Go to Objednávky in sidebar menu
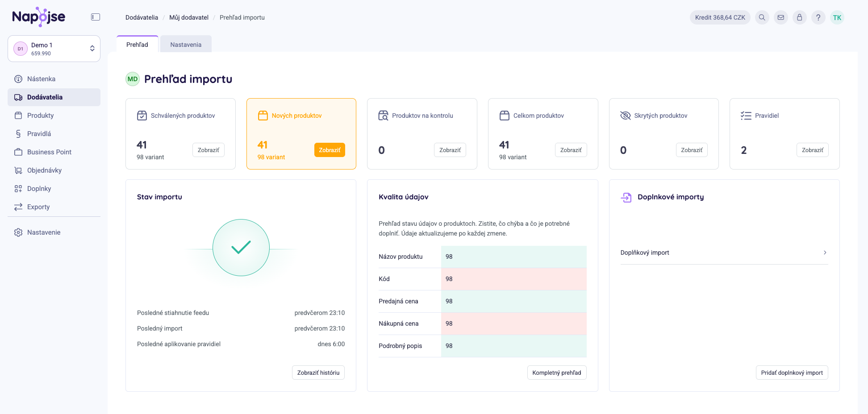The height and width of the screenshot is (414, 868). tap(44, 170)
